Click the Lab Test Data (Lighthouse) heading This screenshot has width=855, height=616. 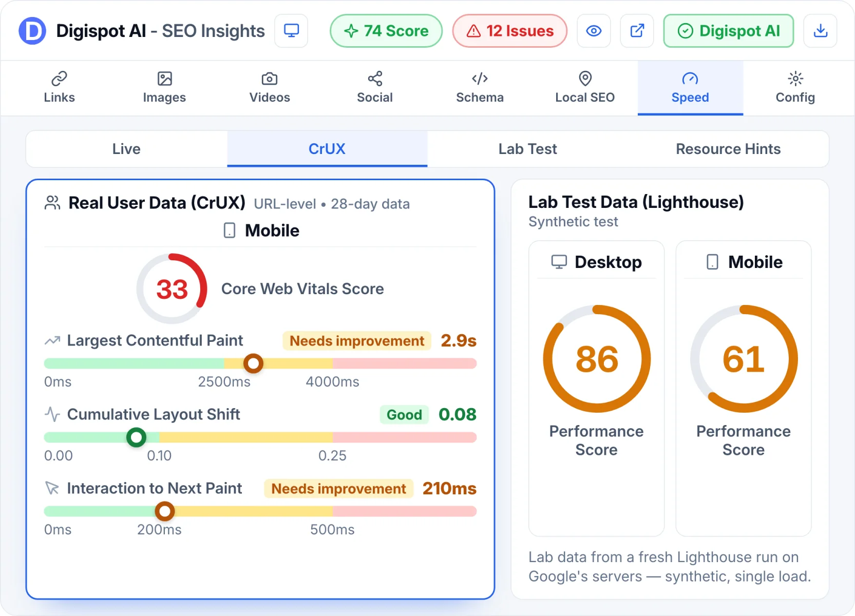636,202
